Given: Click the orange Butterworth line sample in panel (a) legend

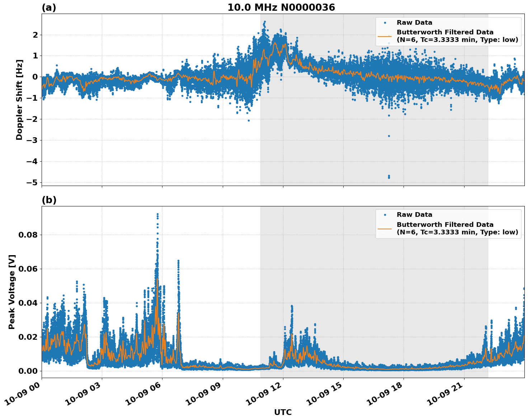Looking at the screenshot, I should 385,36.
